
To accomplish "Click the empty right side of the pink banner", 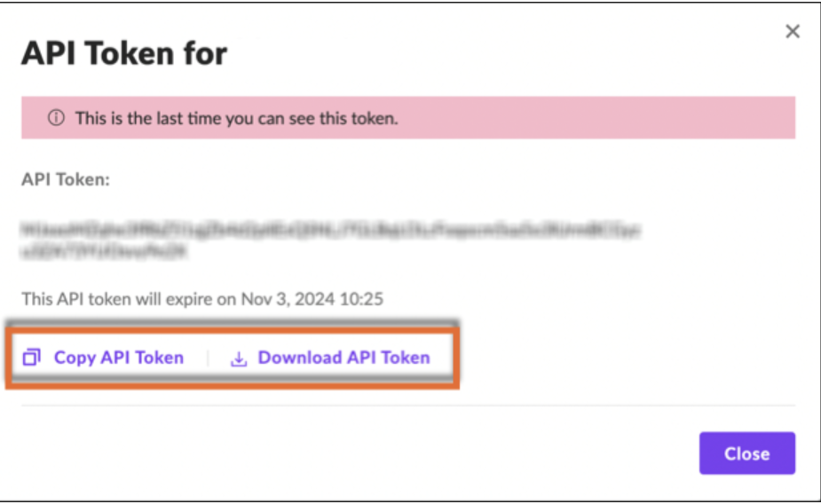I will [621, 118].
